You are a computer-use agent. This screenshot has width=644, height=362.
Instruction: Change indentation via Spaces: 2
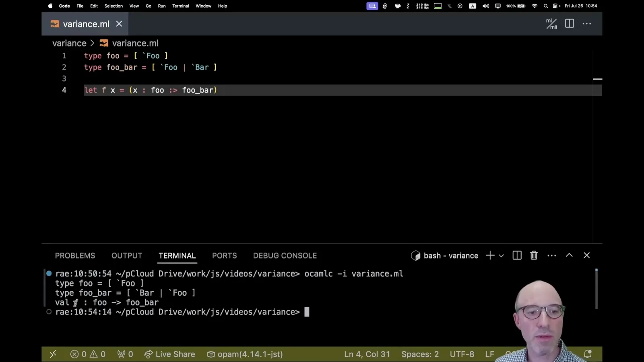coord(420,354)
